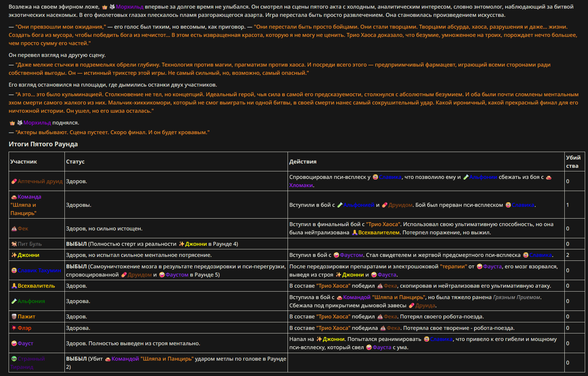Viewport: 588px width, 376px height.
Task: Click the kill count '2' in the Джонни row
Action: click(568, 255)
